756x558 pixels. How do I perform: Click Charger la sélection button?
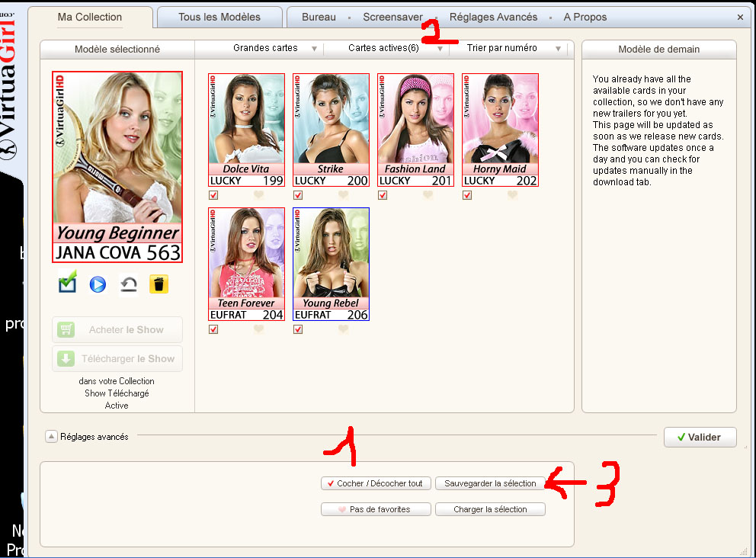pyautogui.click(x=490, y=509)
